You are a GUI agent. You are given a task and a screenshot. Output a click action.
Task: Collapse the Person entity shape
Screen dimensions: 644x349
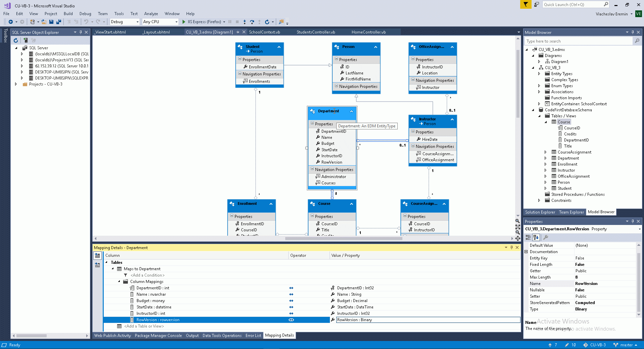(376, 47)
